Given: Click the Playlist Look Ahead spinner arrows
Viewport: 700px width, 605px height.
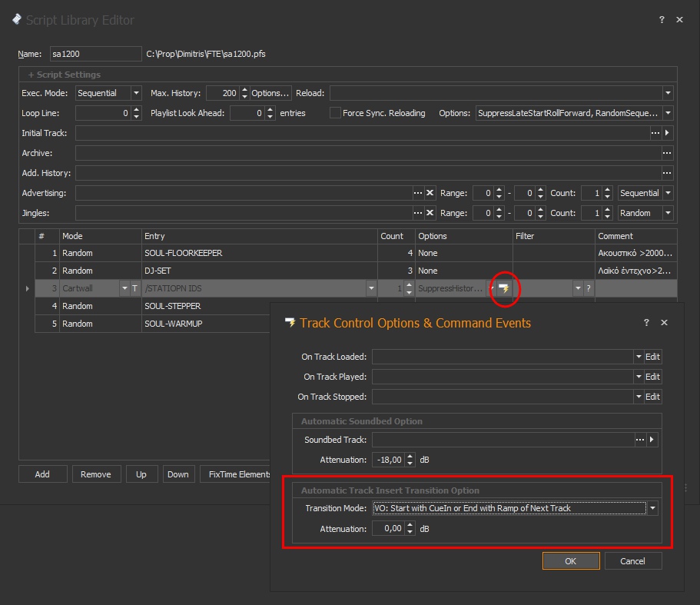Looking at the screenshot, I should pyautogui.click(x=270, y=113).
